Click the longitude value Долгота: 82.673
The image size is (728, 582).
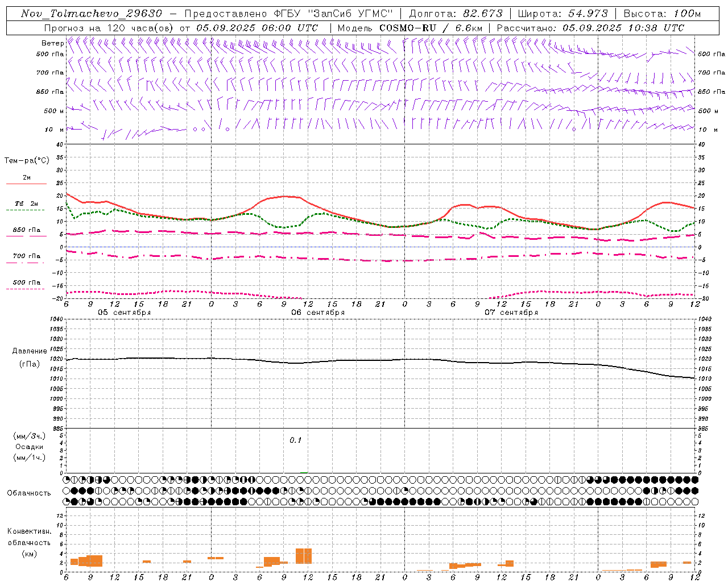tap(456, 14)
